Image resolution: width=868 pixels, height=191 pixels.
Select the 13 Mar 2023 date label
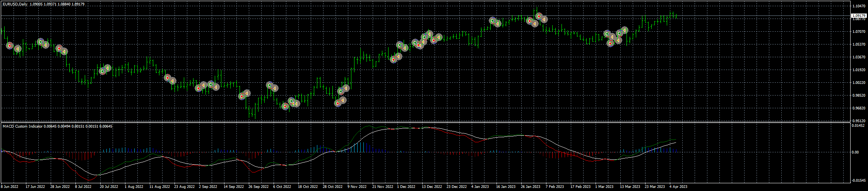click(x=630, y=187)
